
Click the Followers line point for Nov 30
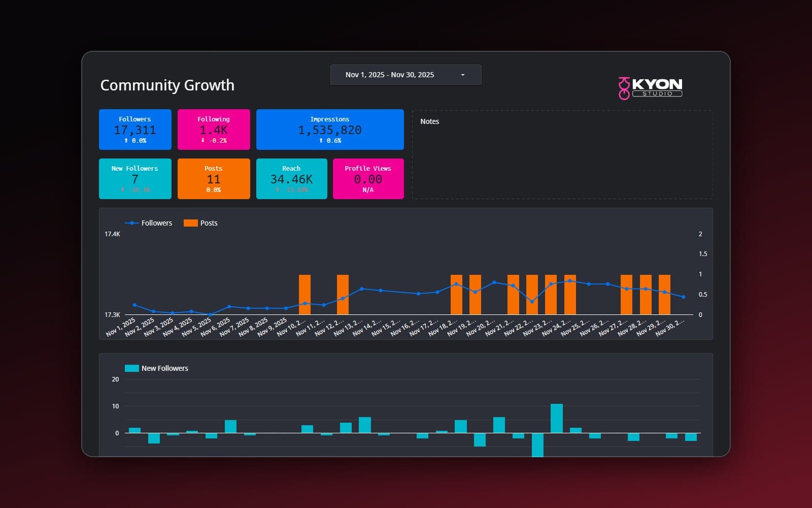[683, 297]
